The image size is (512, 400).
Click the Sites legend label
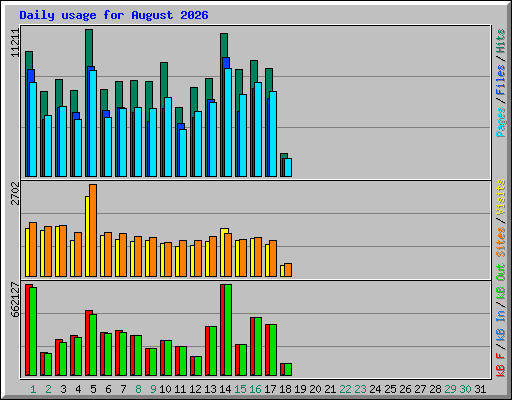coord(500,242)
